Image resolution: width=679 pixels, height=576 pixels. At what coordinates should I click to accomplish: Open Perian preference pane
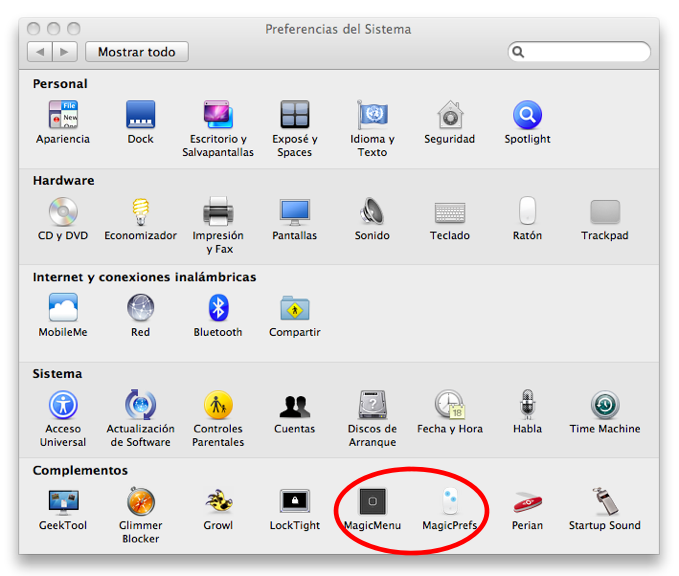[x=527, y=501]
